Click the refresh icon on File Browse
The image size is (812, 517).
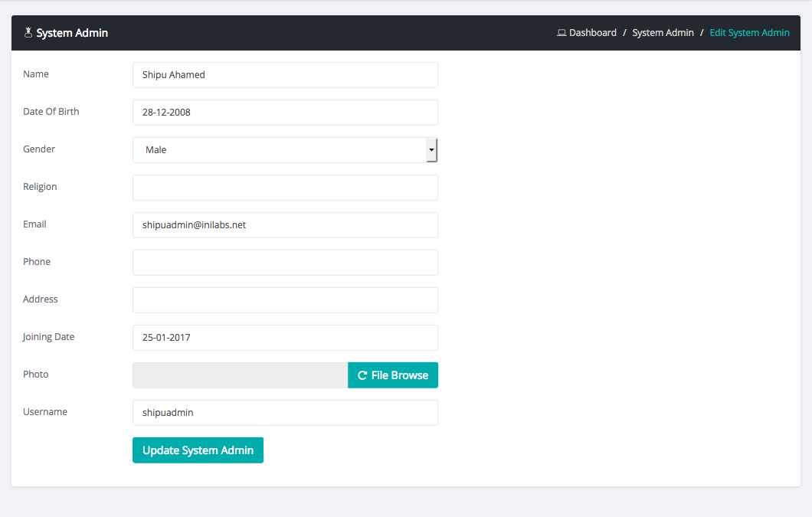click(x=362, y=375)
